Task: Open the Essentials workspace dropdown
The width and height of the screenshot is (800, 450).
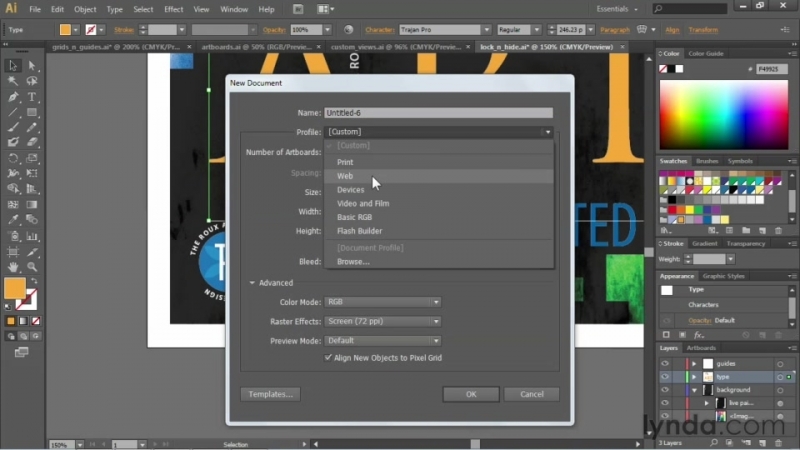Action: [x=617, y=9]
